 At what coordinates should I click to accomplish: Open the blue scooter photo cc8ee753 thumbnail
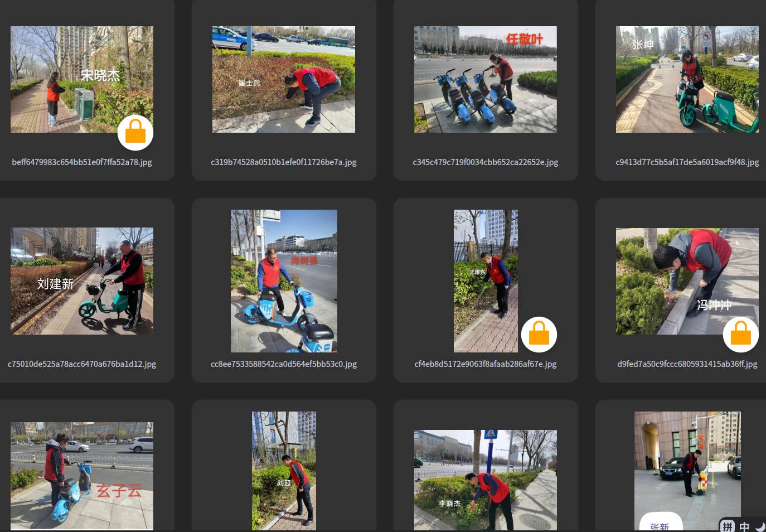[284, 281]
